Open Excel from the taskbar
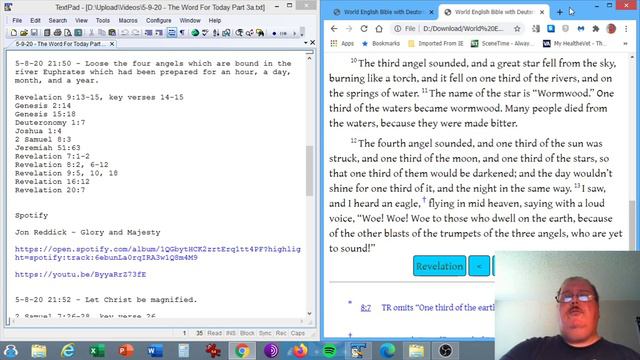This screenshot has height=360, width=640. (97, 351)
